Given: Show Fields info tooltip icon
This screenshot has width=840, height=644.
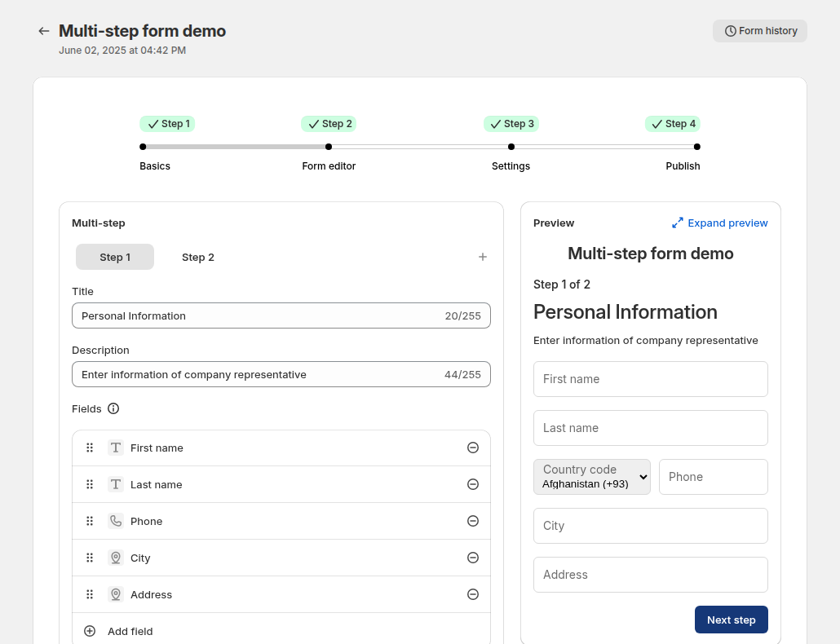Looking at the screenshot, I should pos(113,408).
